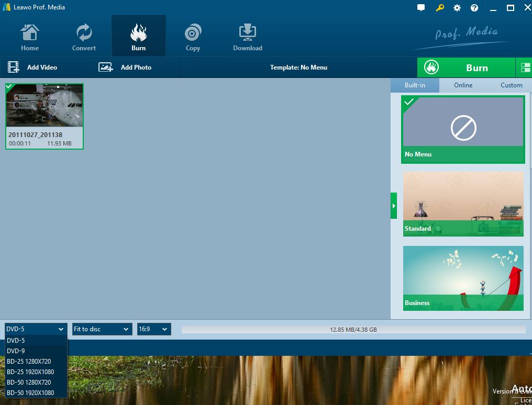Choose BD-25 1280X720 option
This screenshot has height=405, width=532.
pos(36,361)
